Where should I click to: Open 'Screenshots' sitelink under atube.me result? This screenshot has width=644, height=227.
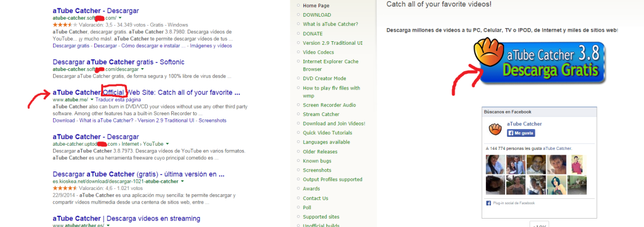point(213,121)
